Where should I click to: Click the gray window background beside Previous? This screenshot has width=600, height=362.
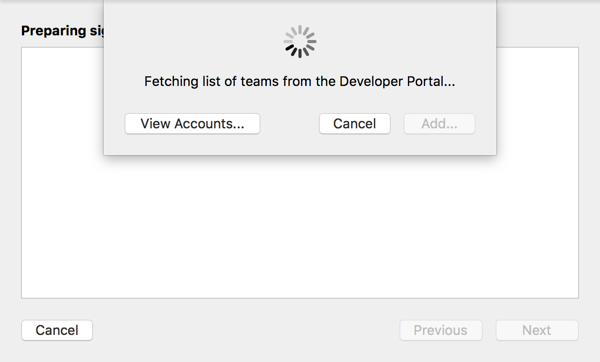245,330
